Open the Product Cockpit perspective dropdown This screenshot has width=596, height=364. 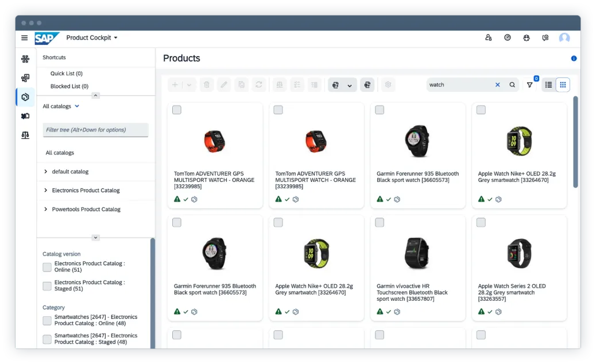click(x=92, y=38)
